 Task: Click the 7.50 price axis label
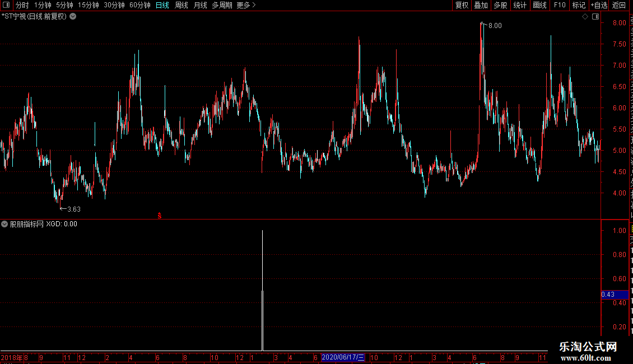pos(619,44)
